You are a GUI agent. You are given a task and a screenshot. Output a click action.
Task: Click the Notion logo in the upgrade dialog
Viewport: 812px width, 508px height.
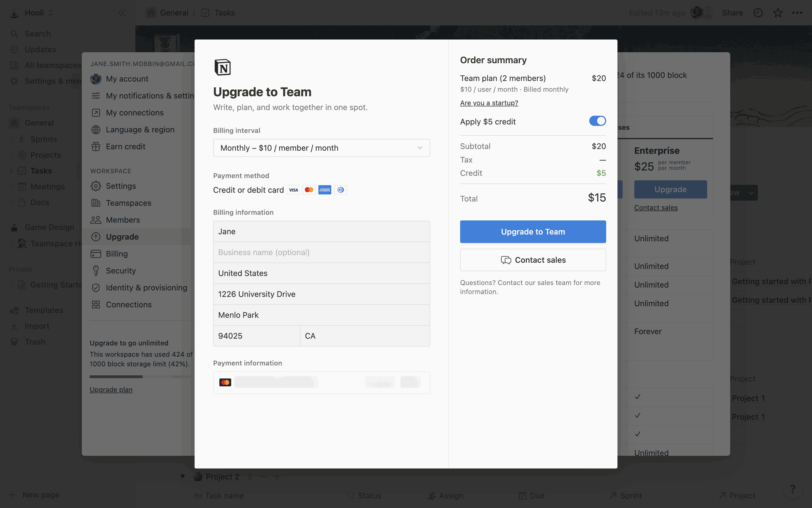222,67
